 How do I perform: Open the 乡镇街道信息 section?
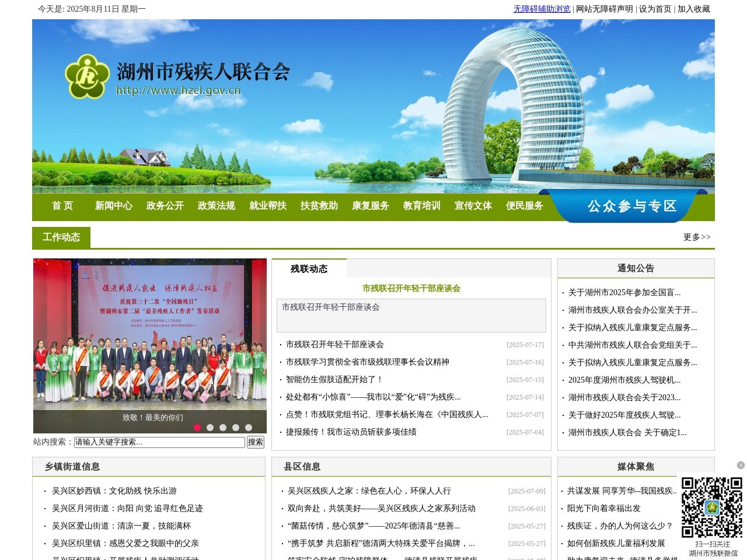pyautogui.click(x=72, y=467)
